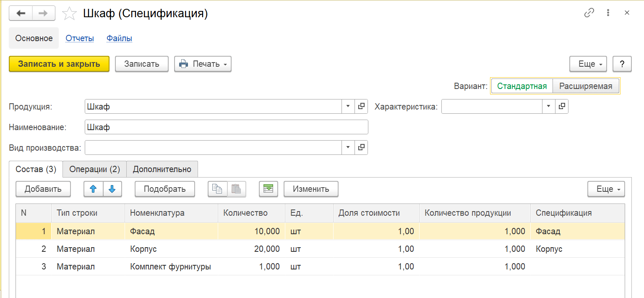The image size is (644, 298).
Task: Move row up with blue arrow
Action: [94, 189]
